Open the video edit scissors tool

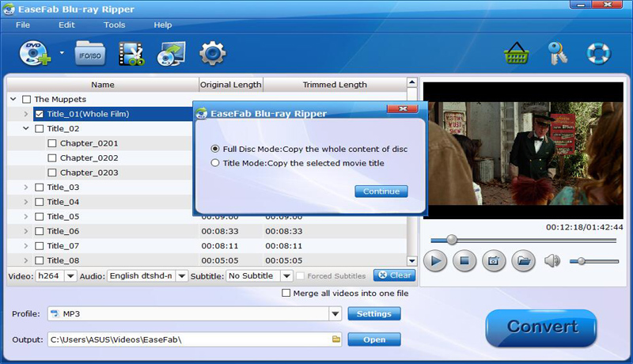[x=131, y=54]
